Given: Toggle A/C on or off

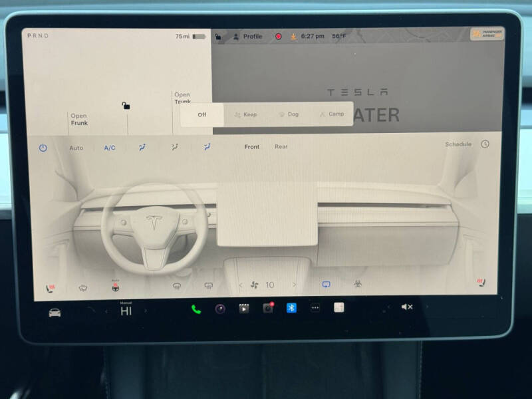Looking at the screenshot, I should pos(108,147).
